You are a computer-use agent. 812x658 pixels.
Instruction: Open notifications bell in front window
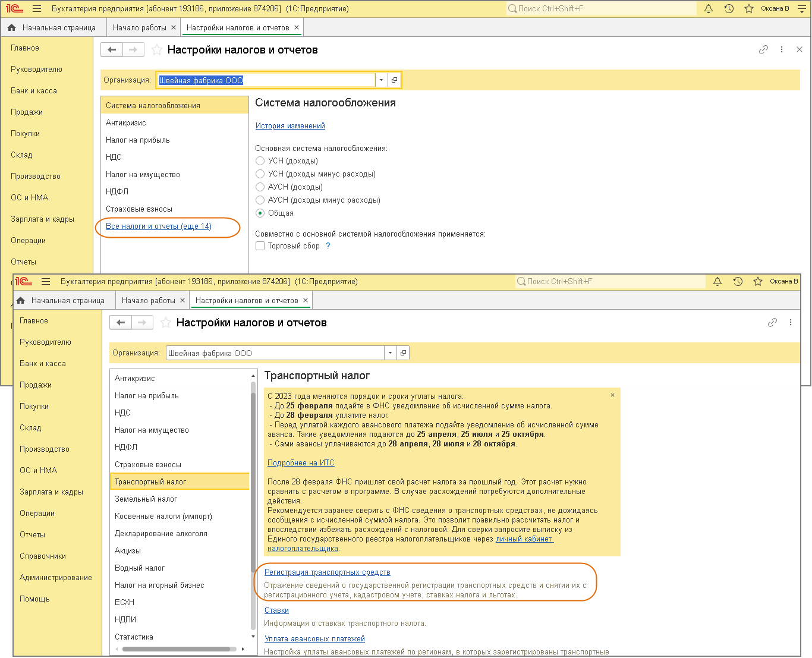(717, 282)
